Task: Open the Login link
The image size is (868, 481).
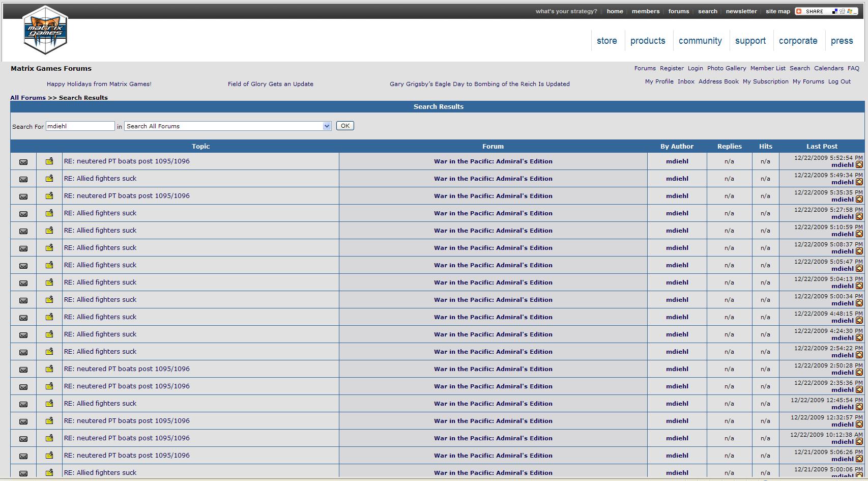Action: coord(695,68)
